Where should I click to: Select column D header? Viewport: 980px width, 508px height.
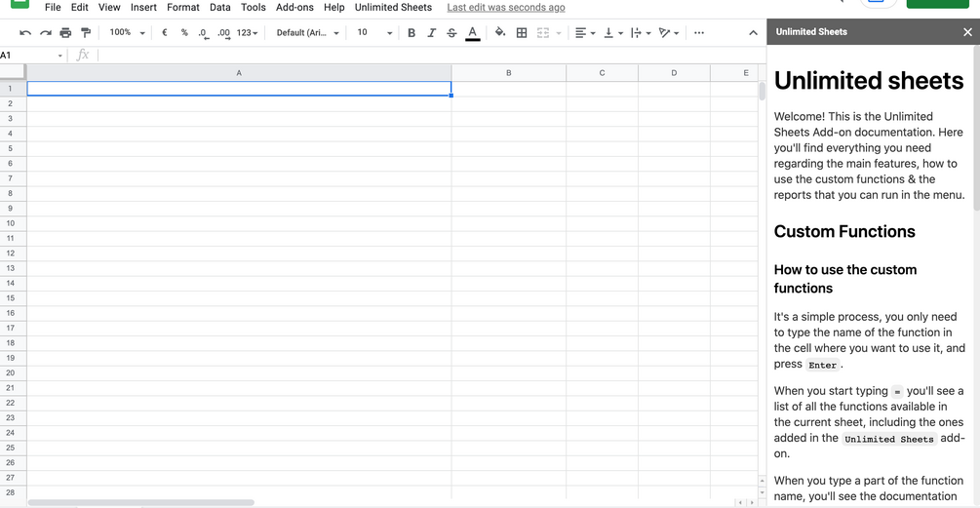tap(674, 73)
